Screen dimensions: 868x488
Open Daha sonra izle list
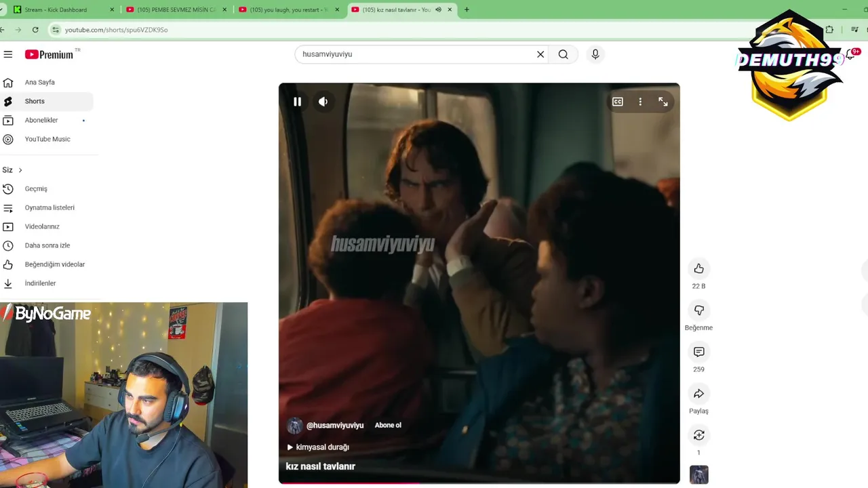(x=47, y=245)
